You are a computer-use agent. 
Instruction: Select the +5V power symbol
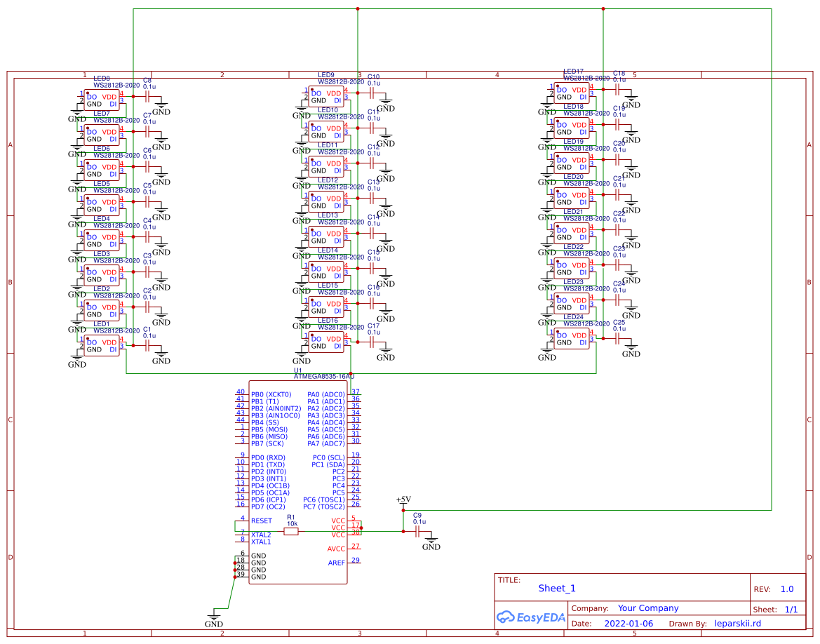click(403, 501)
